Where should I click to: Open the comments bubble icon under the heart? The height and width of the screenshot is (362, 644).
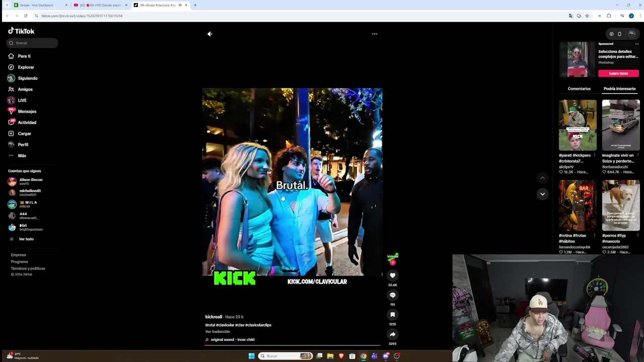(x=392, y=295)
